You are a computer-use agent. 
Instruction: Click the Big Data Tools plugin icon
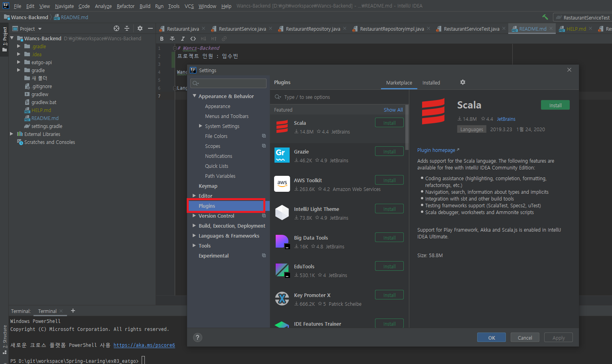[282, 241]
